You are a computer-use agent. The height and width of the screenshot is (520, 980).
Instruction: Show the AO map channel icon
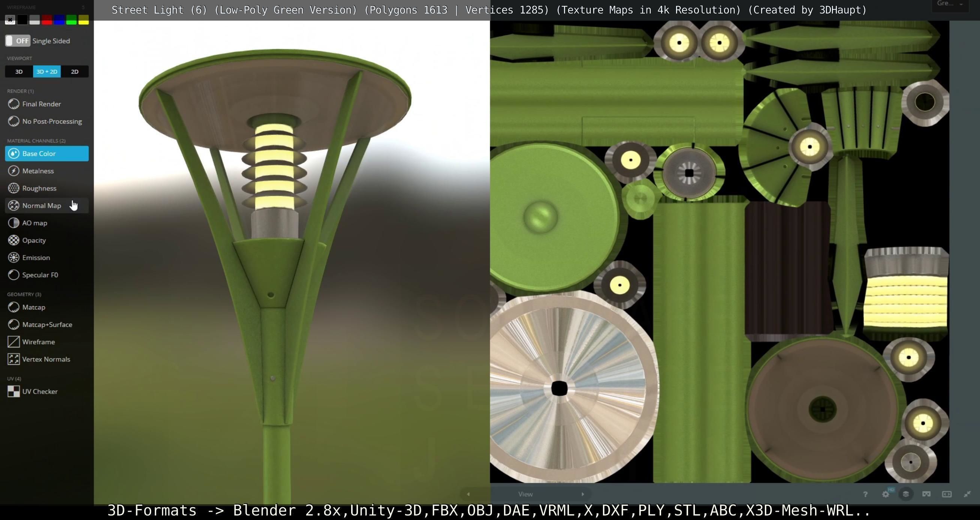(x=14, y=223)
